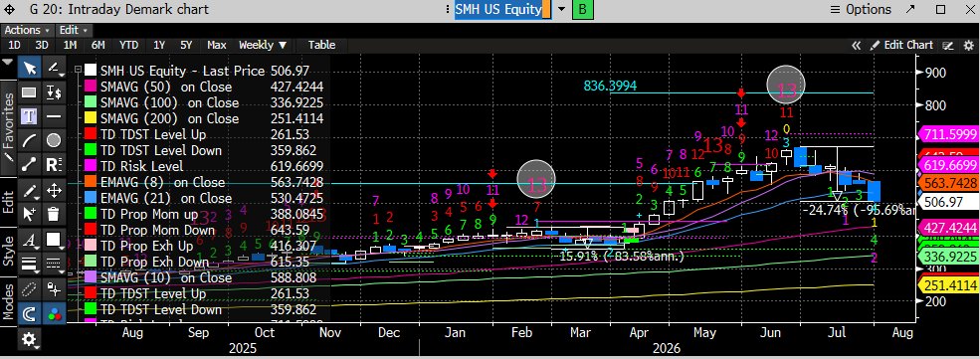Open the Edit toolbar section label
980x359 pixels.
pos(9,202)
